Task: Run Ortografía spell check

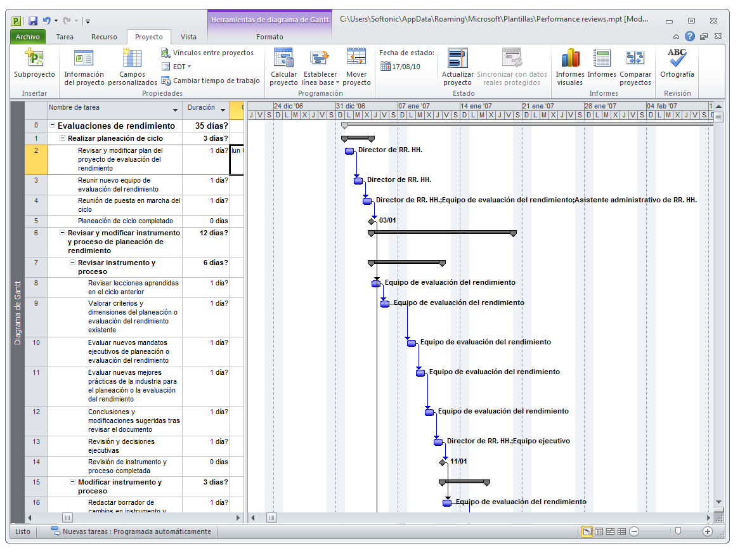Action: click(677, 63)
